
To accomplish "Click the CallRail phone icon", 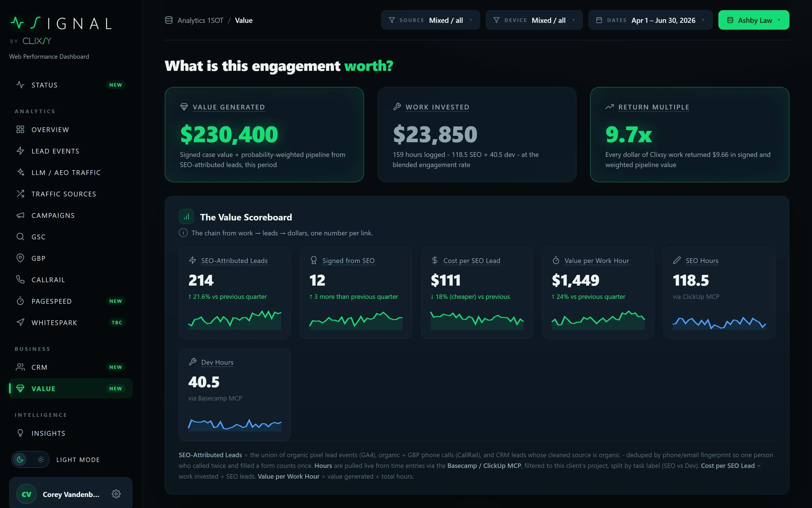I will (20, 279).
